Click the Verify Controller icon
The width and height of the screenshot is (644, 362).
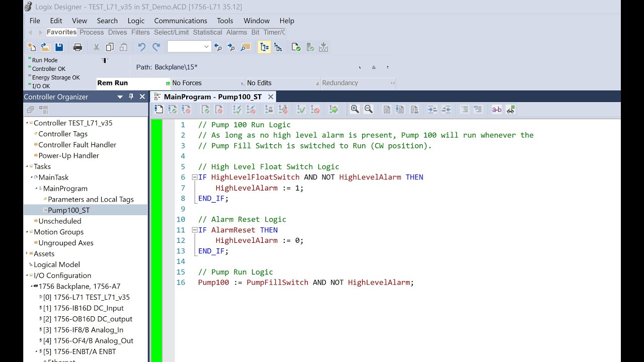pyautogui.click(x=310, y=47)
